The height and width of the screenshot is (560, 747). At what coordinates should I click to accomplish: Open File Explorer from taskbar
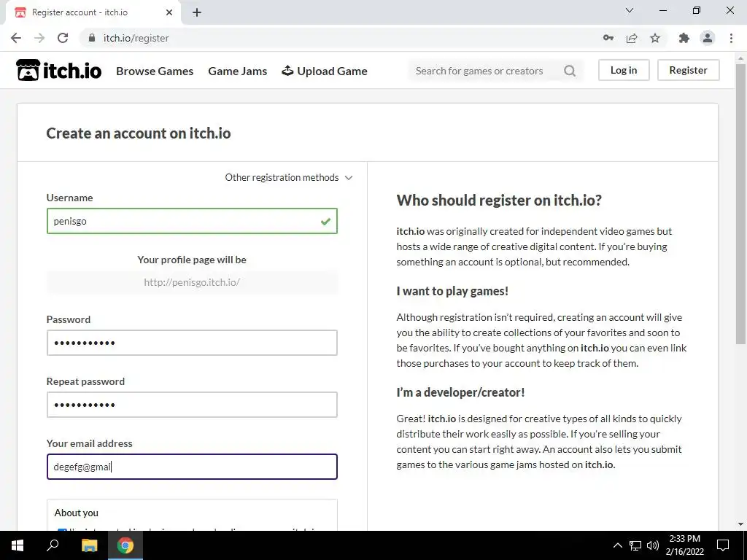pyautogui.click(x=89, y=545)
